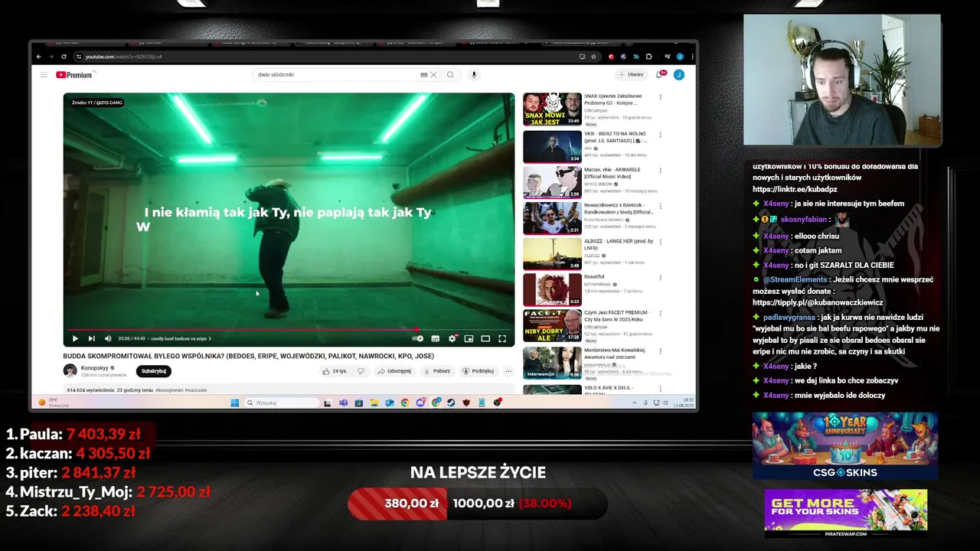980x551 pixels.
Task: Open options menu for VKIE BIERZ TO NA WOLNO
Action: (x=660, y=134)
